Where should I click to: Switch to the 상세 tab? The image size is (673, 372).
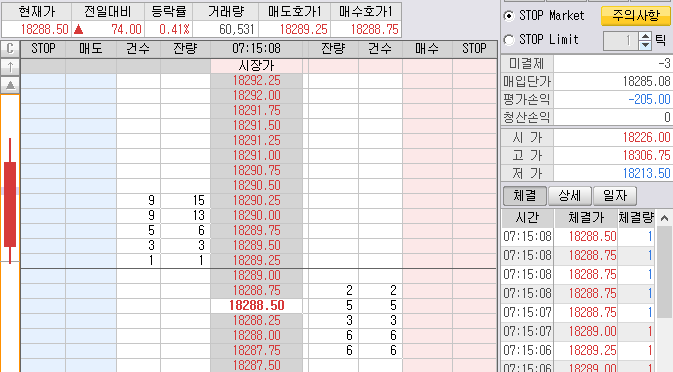pos(570,196)
